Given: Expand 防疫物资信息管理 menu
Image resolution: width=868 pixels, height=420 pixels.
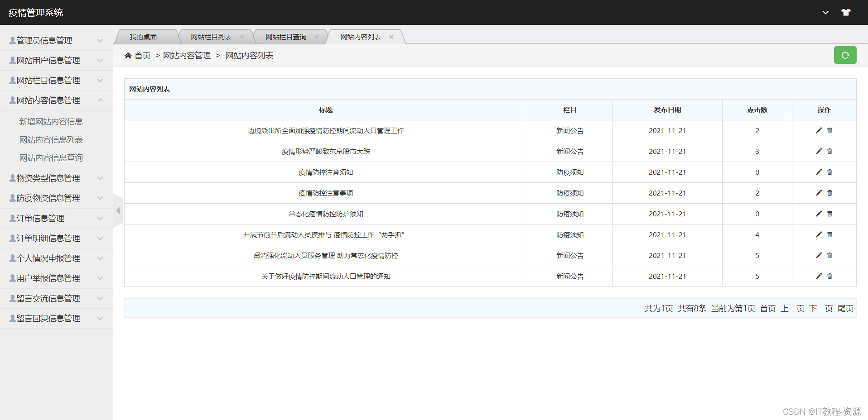Looking at the screenshot, I should pyautogui.click(x=56, y=198).
